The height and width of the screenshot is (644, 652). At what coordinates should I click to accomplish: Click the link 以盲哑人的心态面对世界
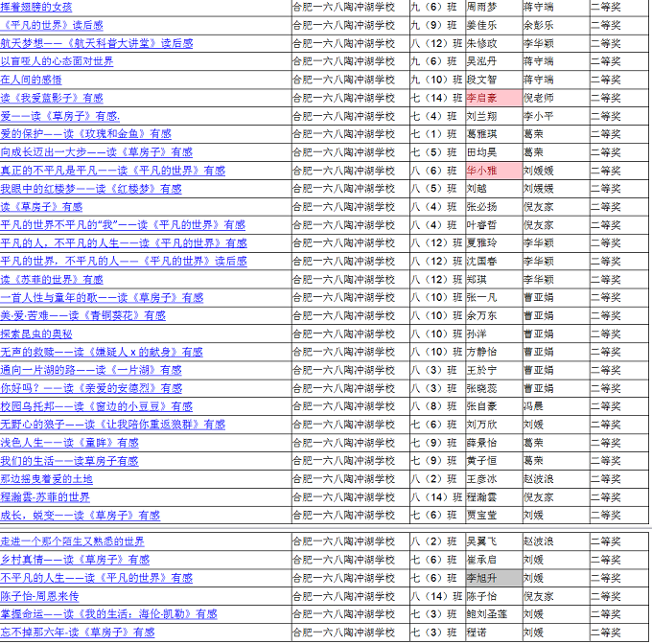coord(57,61)
